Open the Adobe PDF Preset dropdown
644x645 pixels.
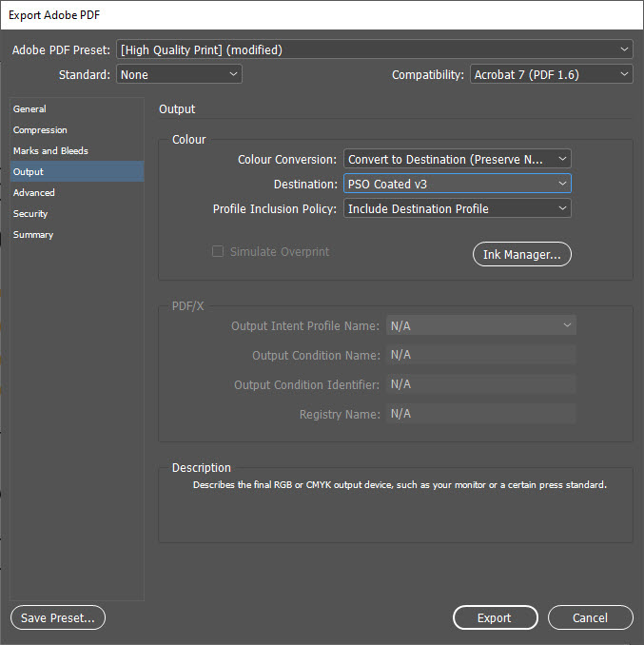(x=375, y=49)
